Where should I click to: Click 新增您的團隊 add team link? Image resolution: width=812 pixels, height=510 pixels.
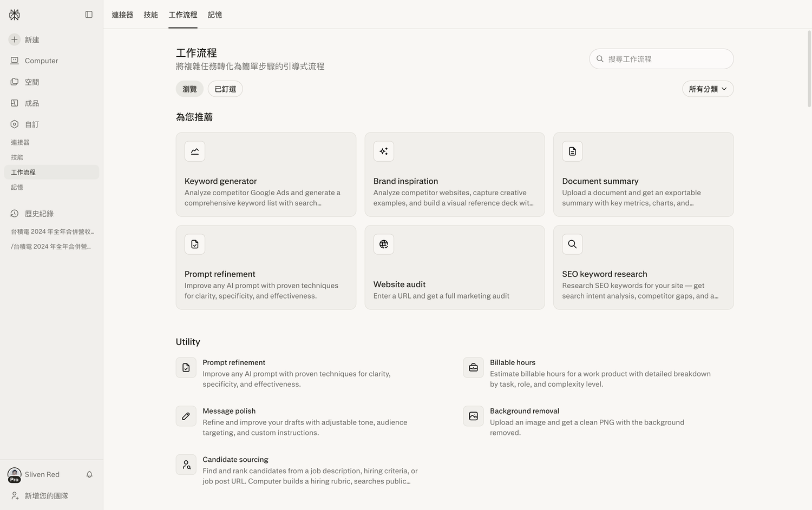click(47, 495)
